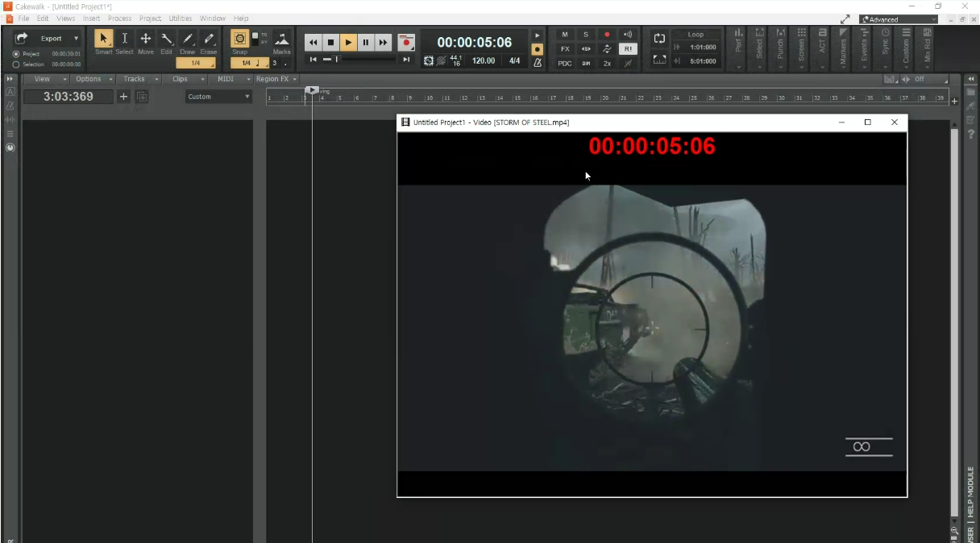Click the Export arrow icon
980x543 pixels.
point(22,38)
